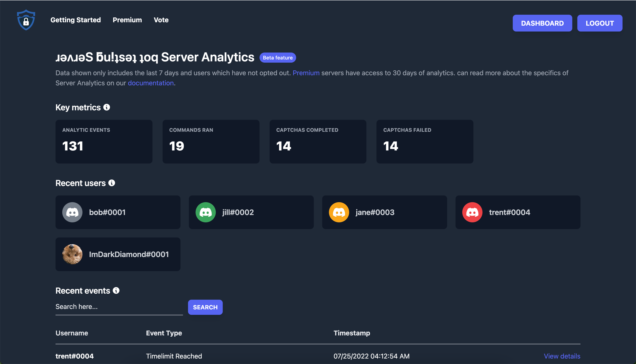This screenshot has height=364, width=636.
Task: Log out of the account
Action: click(x=600, y=23)
